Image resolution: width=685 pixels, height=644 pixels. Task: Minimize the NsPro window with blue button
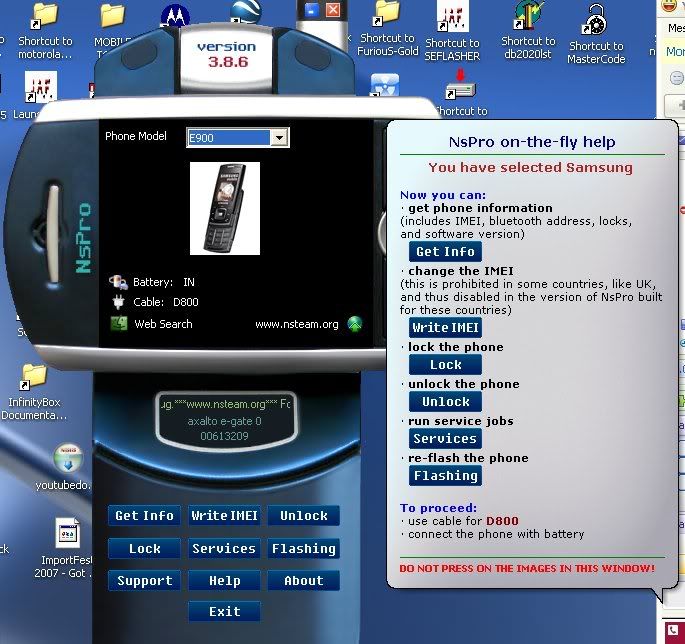[311, 10]
